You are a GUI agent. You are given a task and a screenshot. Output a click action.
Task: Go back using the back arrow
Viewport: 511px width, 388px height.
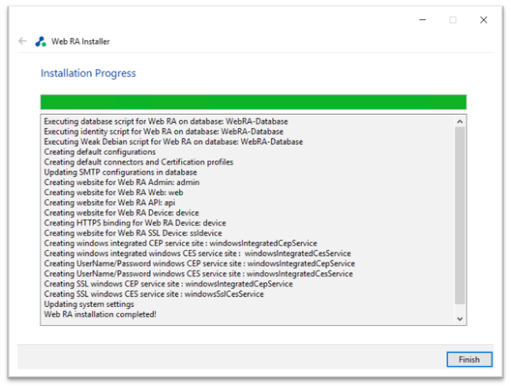point(22,41)
